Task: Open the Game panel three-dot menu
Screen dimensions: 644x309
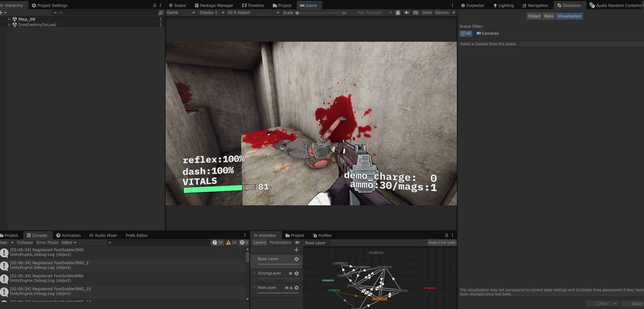Action: 452,5
